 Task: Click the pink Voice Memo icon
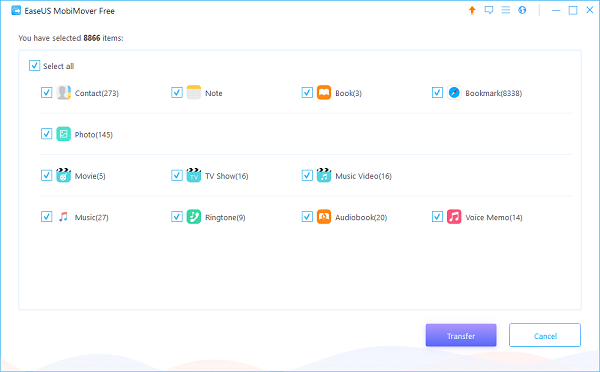(x=454, y=217)
